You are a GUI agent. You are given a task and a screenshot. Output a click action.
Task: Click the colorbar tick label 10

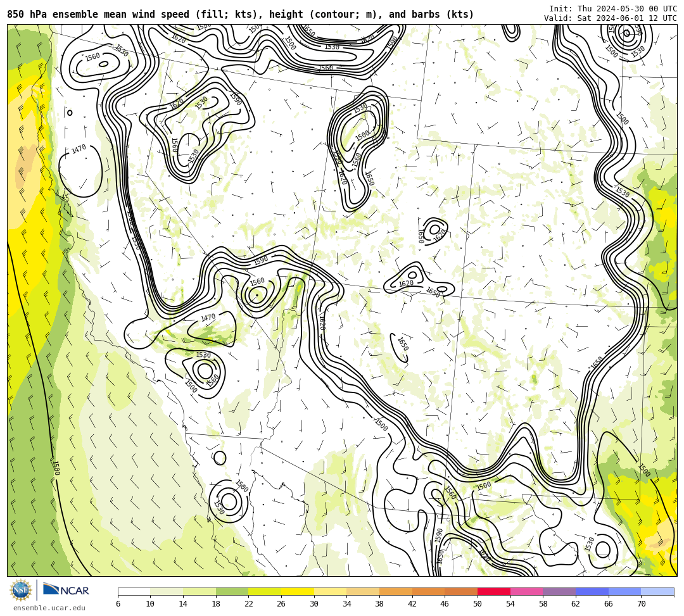pos(151,604)
